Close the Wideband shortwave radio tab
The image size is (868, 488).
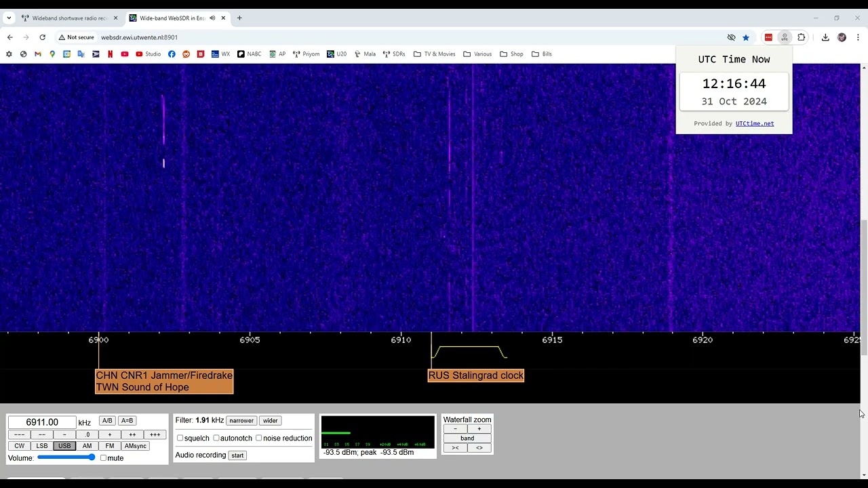pyautogui.click(x=115, y=18)
